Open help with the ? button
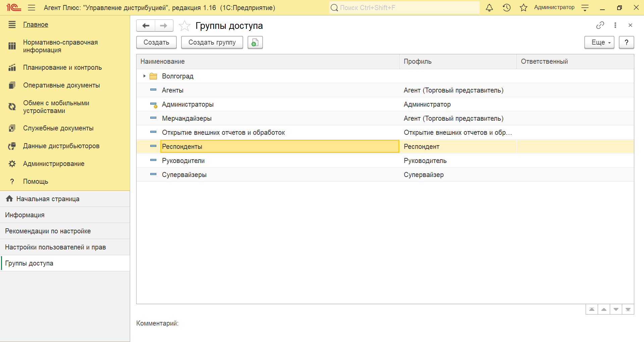The image size is (644, 342). point(626,42)
